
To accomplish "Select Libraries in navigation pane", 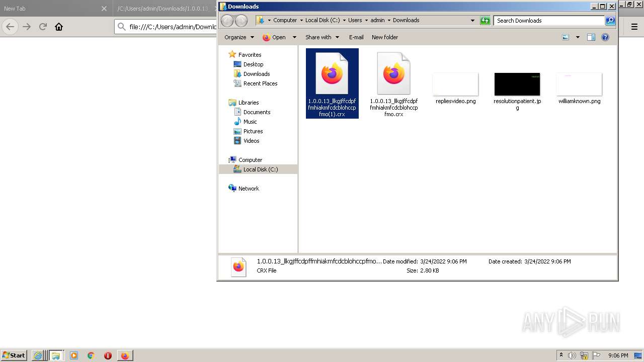I will pyautogui.click(x=249, y=102).
